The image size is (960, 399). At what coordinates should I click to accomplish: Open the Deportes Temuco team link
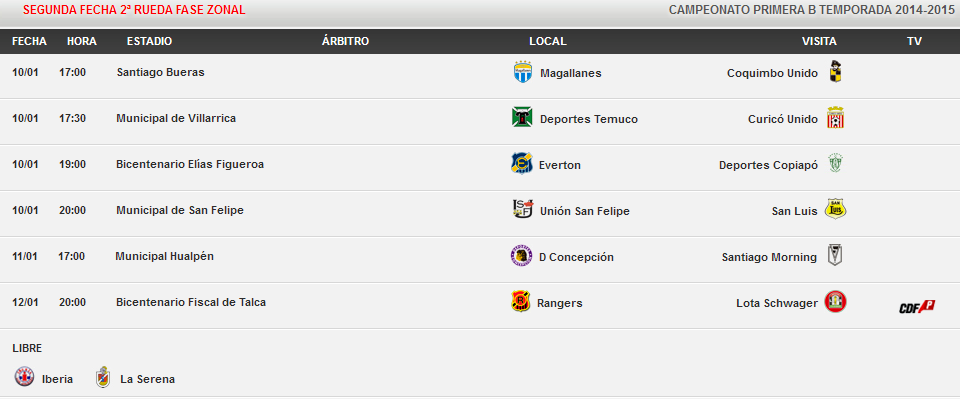[x=588, y=119]
